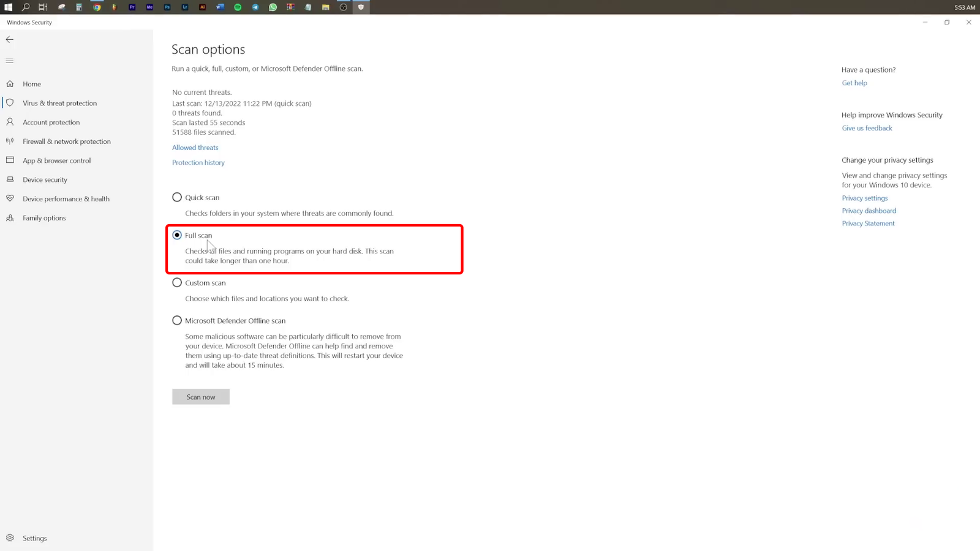This screenshot has width=980, height=551.
Task: Click the 5:53 AM clock
Action: click(965, 7)
